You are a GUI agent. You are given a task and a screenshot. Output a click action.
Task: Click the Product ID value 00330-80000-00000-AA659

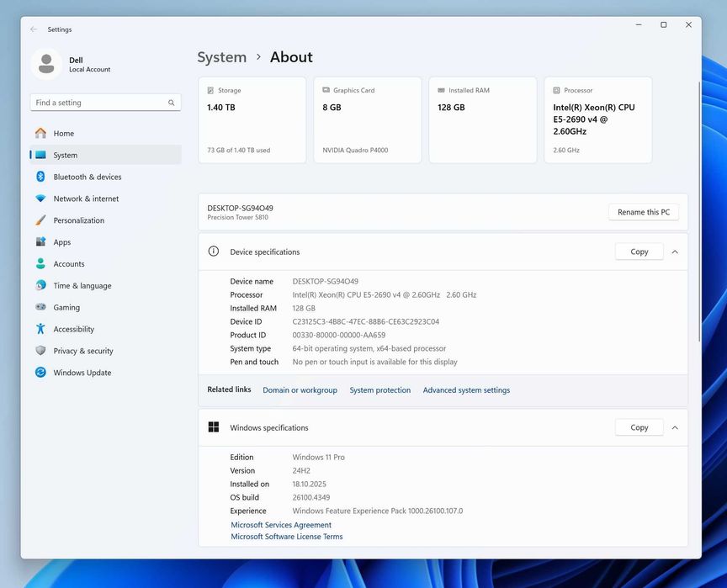coord(338,335)
